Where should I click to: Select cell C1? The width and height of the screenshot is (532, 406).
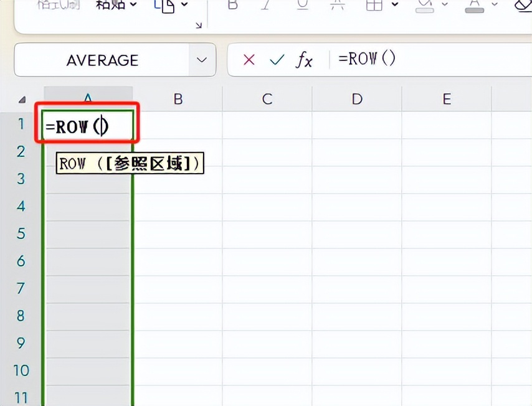point(267,125)
